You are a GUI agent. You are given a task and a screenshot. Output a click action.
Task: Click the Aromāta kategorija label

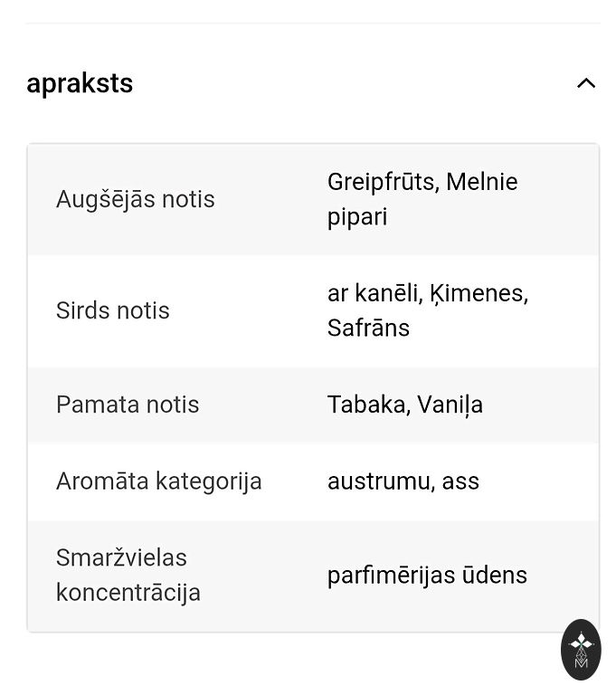(159, 481)
